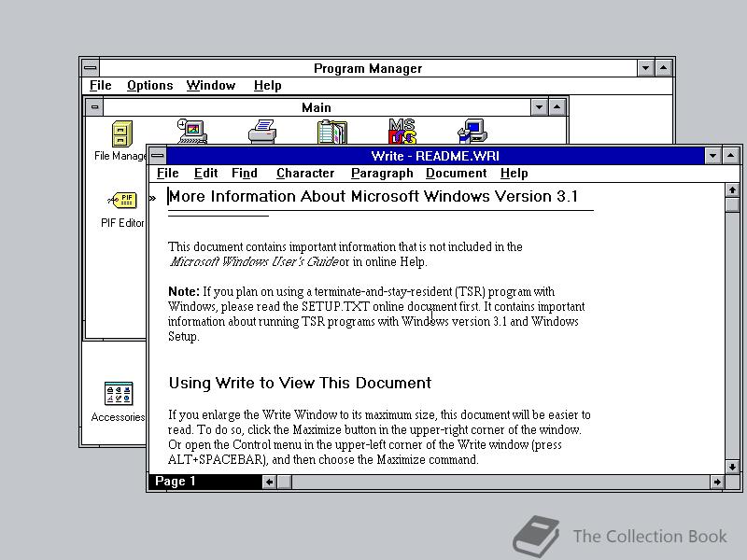The image size is (747, 560).
Task: Click the word 'SETUP.TXT' in the document
Action: (x=335, y=306)
